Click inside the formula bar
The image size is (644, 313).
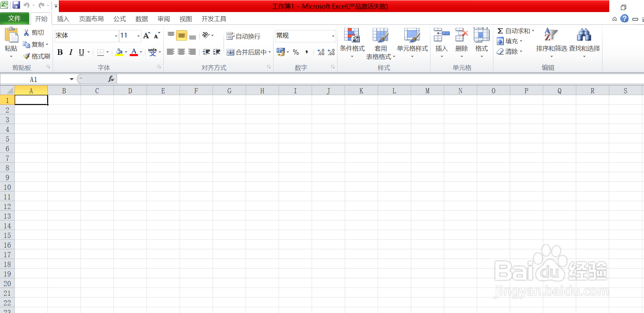[380, 79]
